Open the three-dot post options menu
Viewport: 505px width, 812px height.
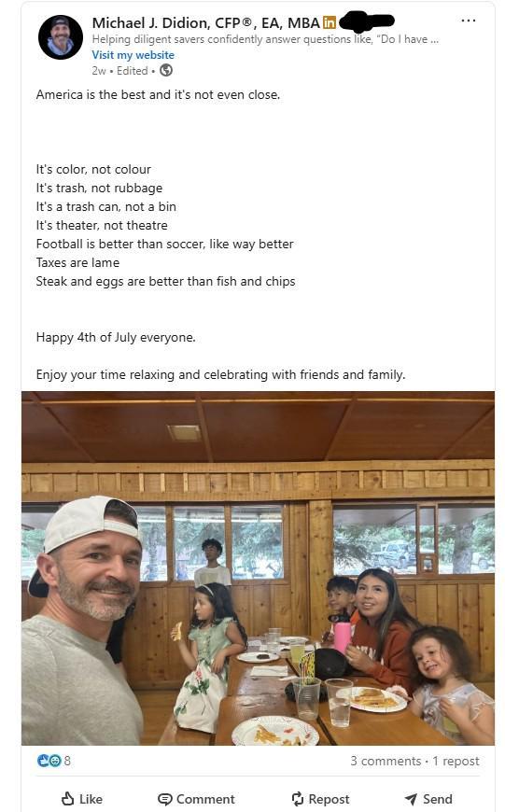click(468, 21)
